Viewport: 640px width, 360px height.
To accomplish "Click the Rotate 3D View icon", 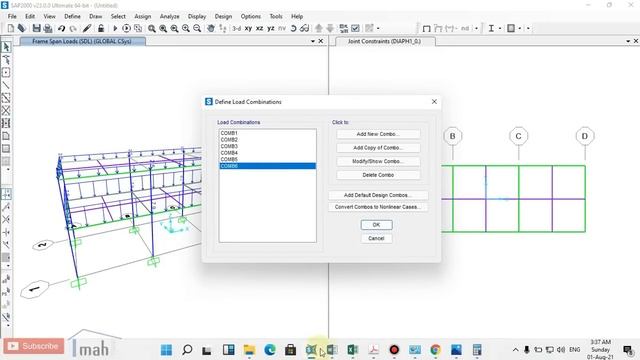I will click(293, 28).
